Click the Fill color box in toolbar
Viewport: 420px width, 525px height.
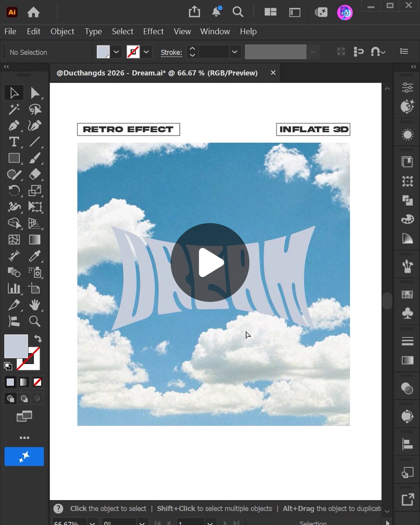16,346
